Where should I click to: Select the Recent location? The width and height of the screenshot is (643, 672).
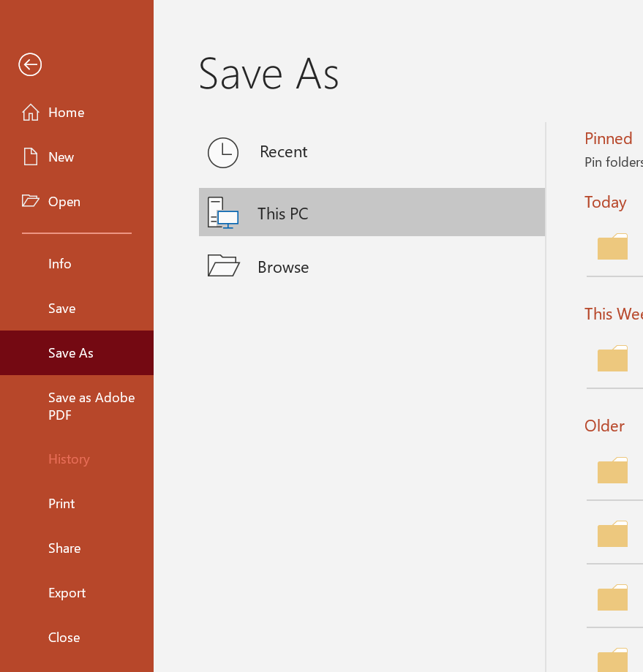coord(372,153)
